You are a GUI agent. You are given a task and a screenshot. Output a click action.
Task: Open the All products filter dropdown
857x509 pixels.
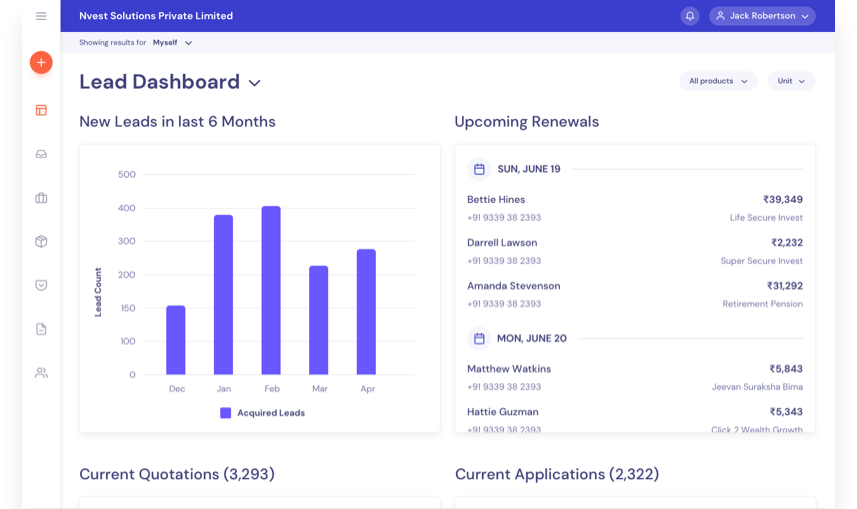pos(718,81)
